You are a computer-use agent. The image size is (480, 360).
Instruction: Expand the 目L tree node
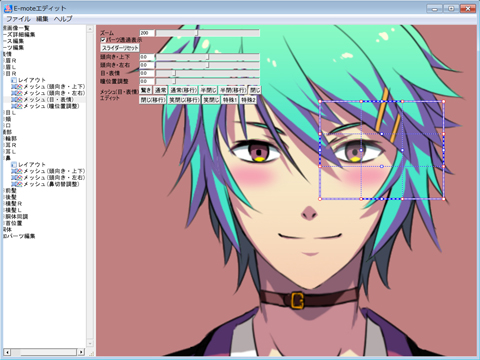[x=4, y=113]
